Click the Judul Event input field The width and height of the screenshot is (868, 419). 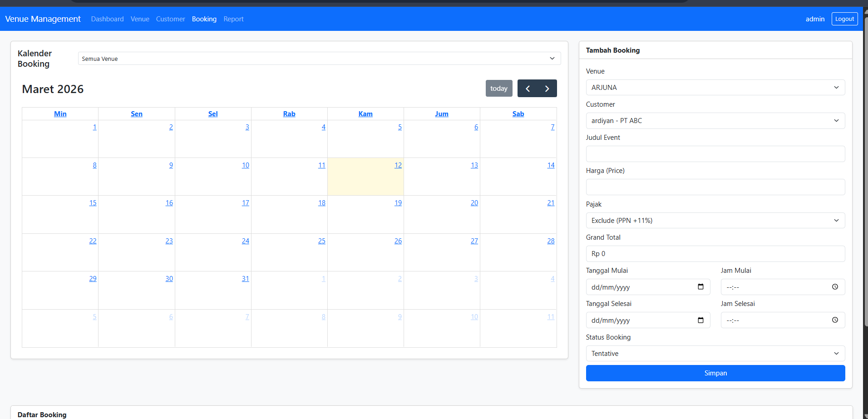[x=715, y=154]
